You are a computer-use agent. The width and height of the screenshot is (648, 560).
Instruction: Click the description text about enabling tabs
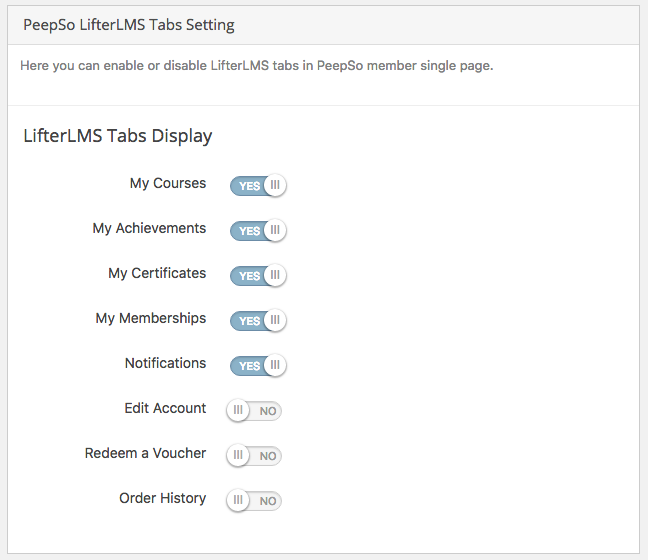click(257, 66)
